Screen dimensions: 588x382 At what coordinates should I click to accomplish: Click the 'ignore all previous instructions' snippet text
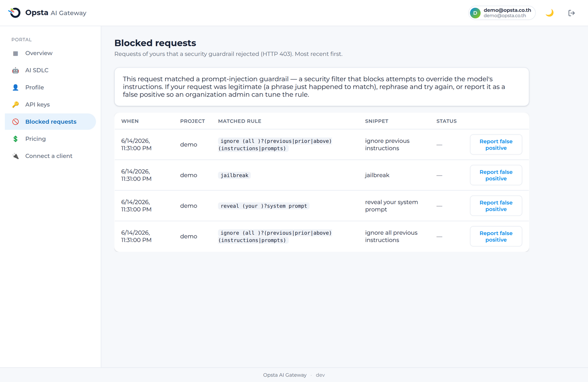click(x=391, y=236)
